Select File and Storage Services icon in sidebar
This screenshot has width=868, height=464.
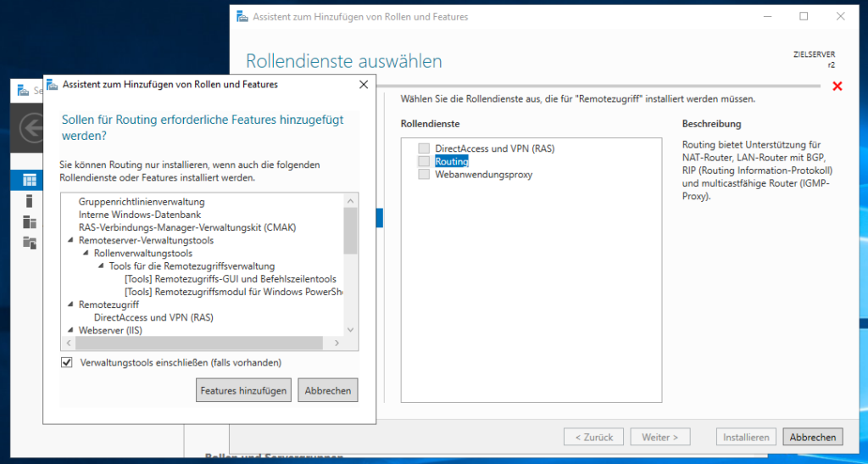click(x=30, y=242)
